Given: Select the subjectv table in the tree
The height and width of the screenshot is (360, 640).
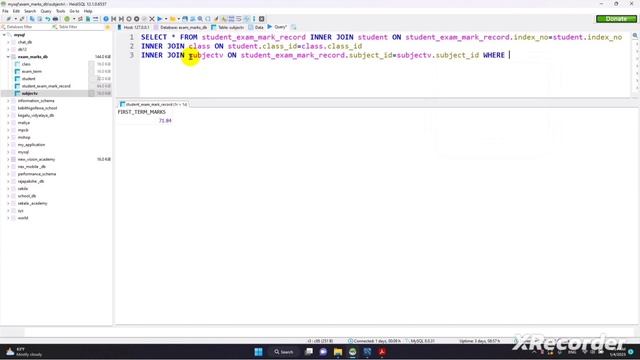Looking at the screenshot, I should pyautogui.click(x=30, y=93).
